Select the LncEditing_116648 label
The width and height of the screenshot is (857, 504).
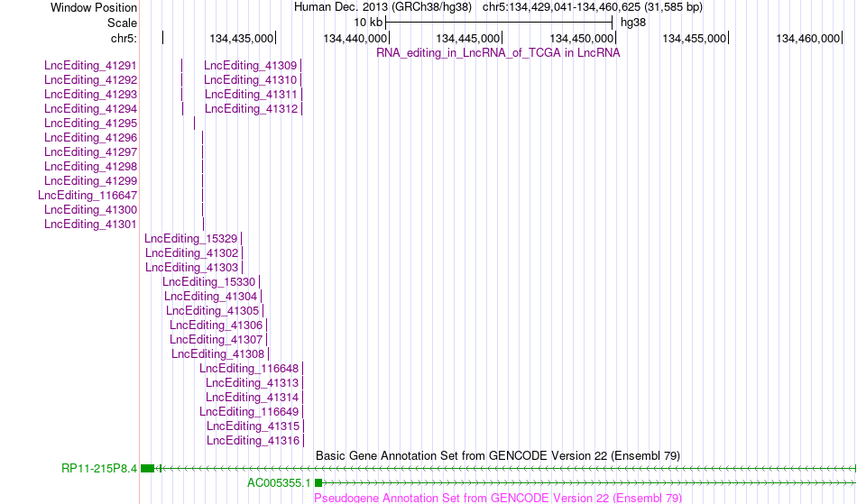point(249,369)
